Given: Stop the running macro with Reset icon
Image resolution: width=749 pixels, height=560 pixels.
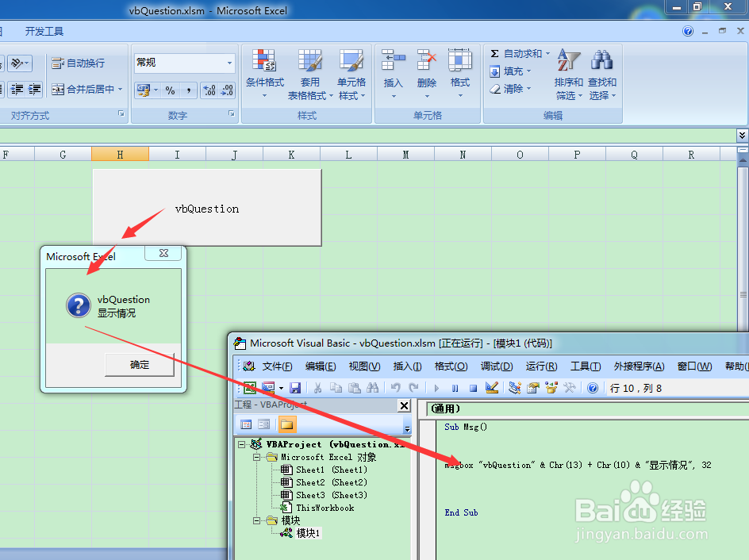Looking at the screenshot, I should pos(473,387).
